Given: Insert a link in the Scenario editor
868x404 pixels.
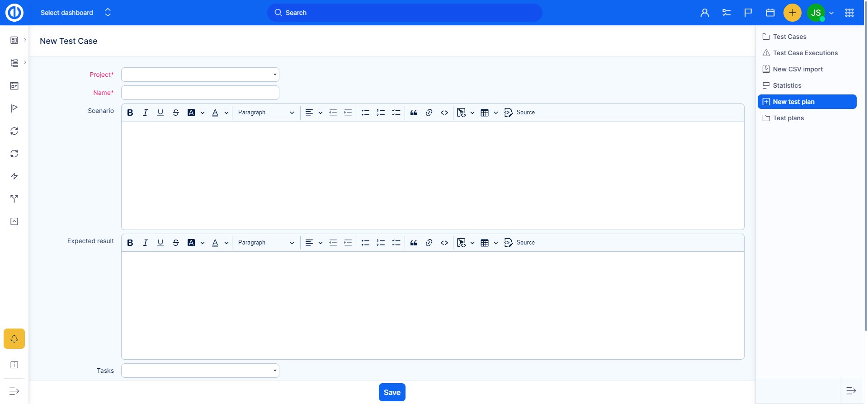Looking at the screenshot, I should click(429, 113).
